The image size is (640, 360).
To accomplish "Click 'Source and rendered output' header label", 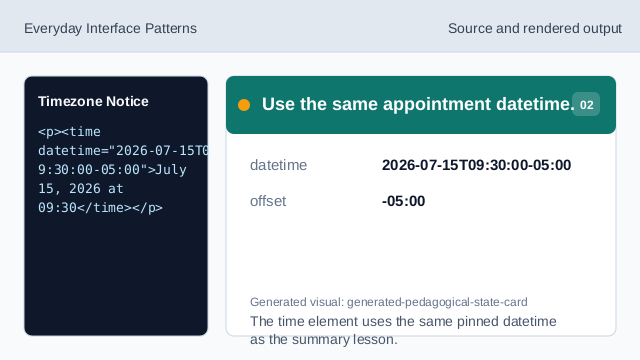I will [x=535, y=29].
